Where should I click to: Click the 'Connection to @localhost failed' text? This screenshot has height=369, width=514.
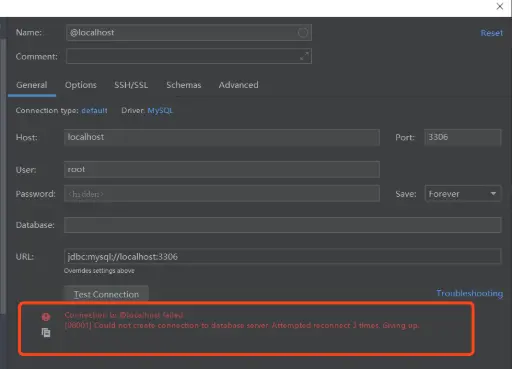pos(124,315)
